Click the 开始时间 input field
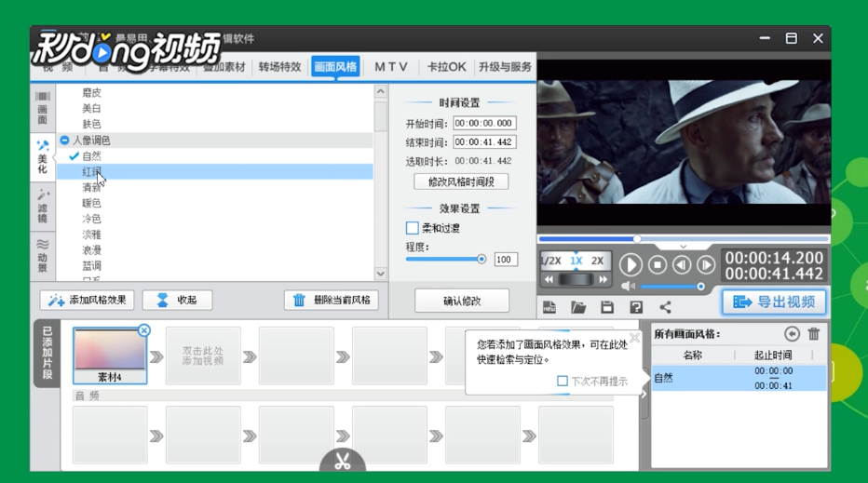Image resolution: width=868 pixels, height=483 pixels. [x=484, y=123]
